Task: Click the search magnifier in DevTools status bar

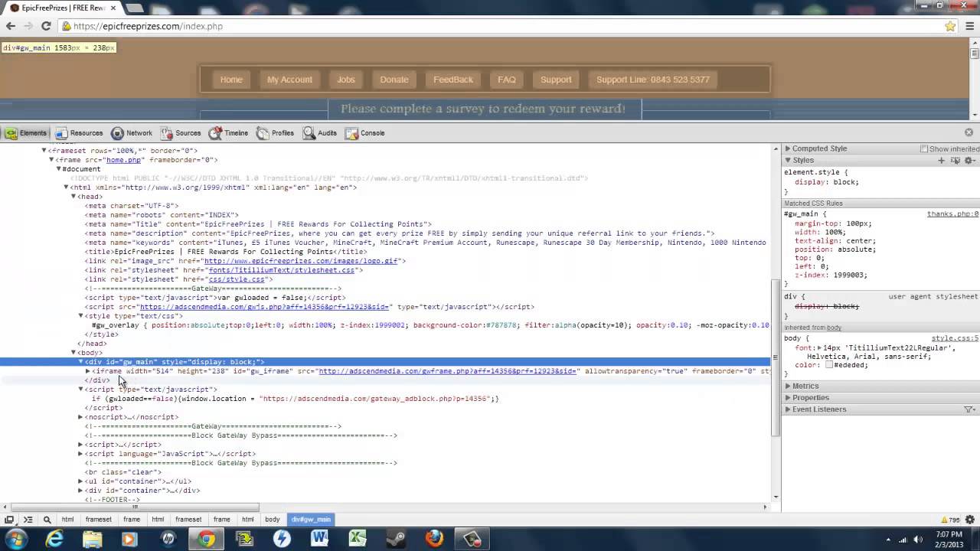Action: click(x=47, y=520)
